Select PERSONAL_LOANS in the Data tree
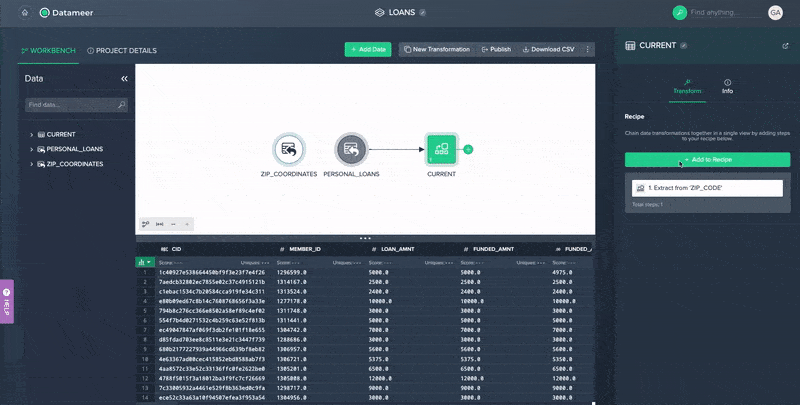 (x=74, y=149)
